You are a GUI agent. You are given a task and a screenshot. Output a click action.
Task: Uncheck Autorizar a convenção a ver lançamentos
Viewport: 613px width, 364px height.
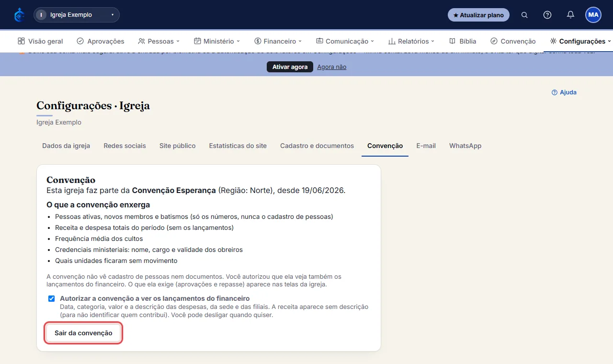[52, 299]
